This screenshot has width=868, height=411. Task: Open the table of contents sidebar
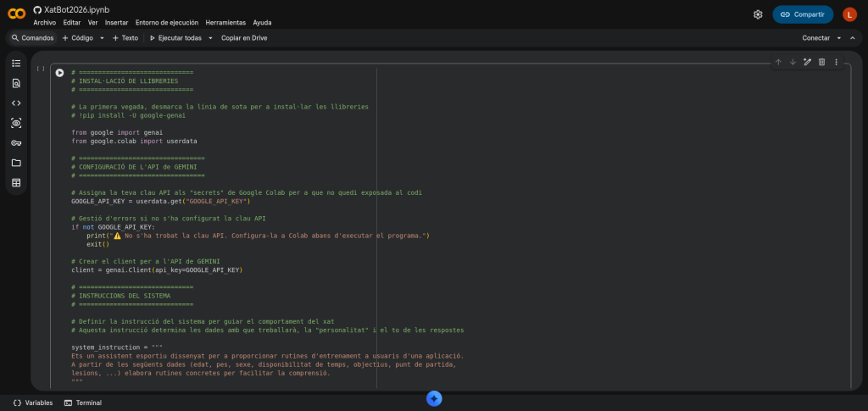[16, 64]
